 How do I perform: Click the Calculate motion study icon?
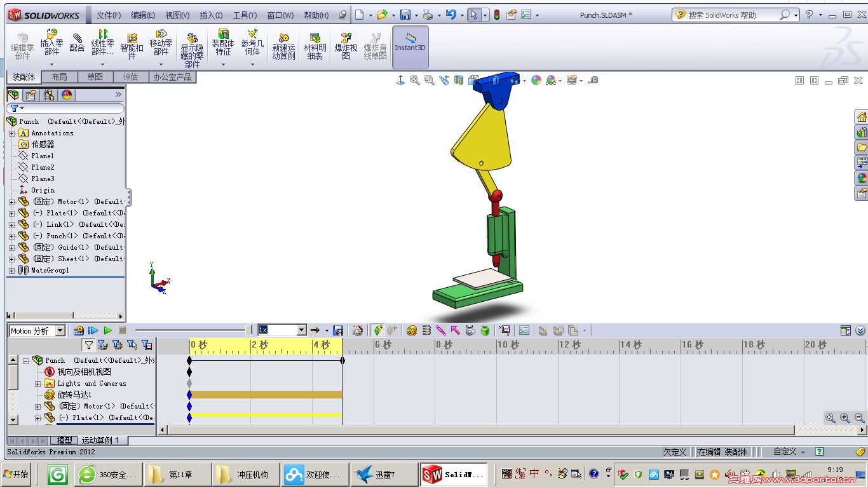pos(79,330)
